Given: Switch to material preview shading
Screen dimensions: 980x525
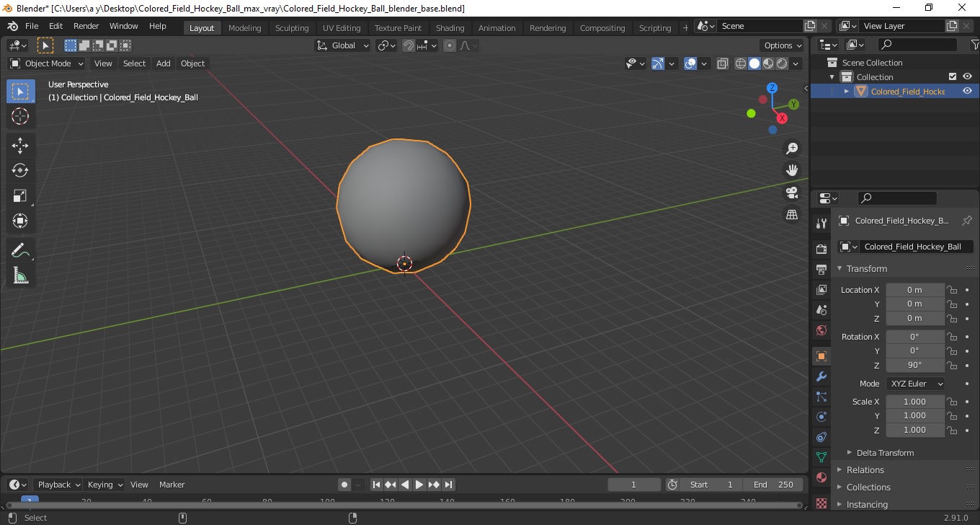Looking at the screenshot, I should (x=768, y=63).
